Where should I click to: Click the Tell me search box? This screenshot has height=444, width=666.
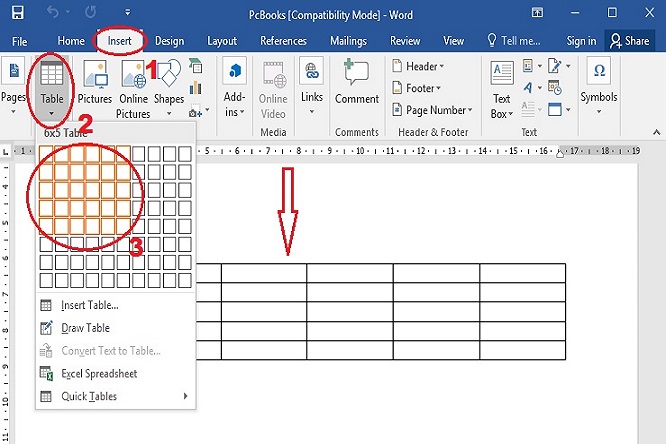tap(514, 41)
